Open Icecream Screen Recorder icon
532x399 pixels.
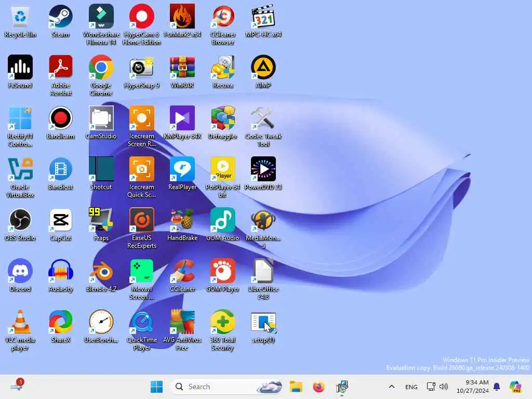click(141, 127)
